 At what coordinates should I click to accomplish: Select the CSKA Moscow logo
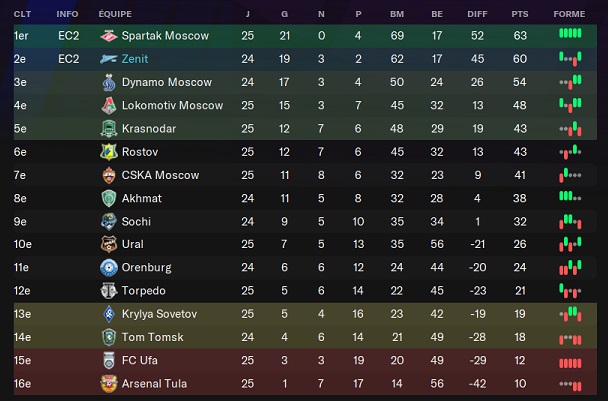coord(109,175)
